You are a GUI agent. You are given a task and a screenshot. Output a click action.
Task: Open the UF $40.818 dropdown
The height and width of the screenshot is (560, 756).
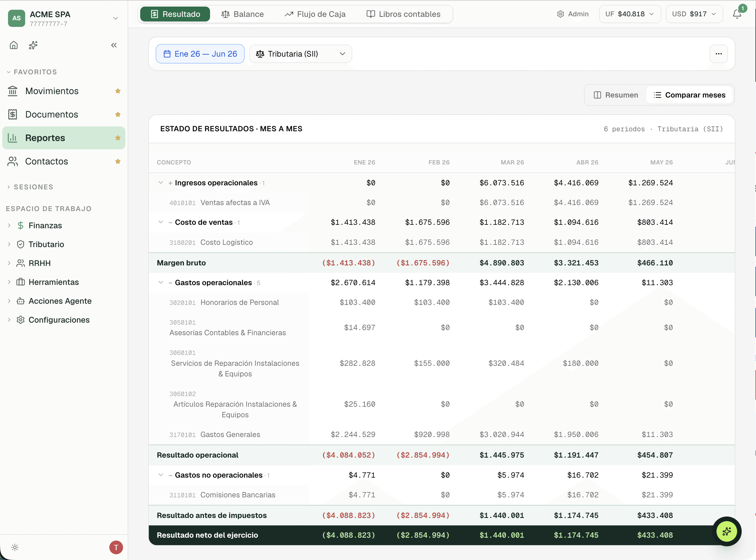pos(630,14)
